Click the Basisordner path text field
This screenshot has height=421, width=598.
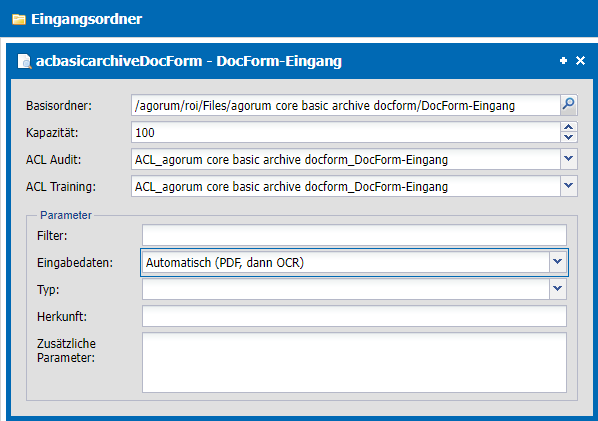[346, 105]
